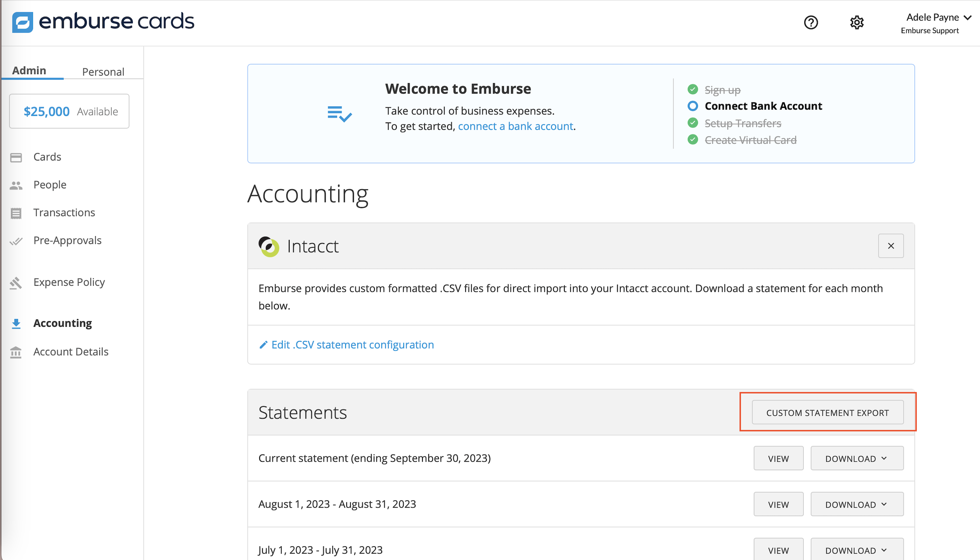Click the Current statement row text
The height and width of the screenshot is (560, 980).
(375, 458)
